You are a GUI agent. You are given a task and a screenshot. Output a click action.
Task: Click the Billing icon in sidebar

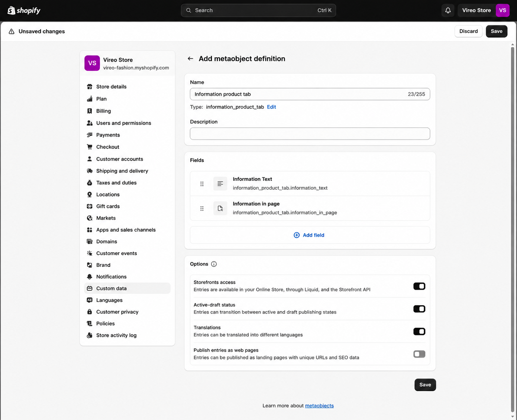click(x=90, y=111)
